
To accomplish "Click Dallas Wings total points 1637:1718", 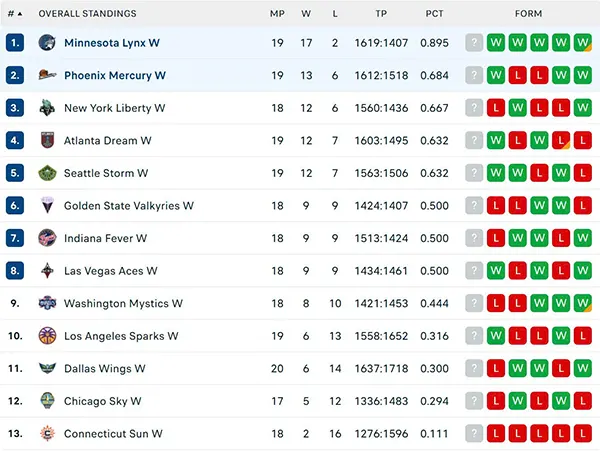I will pos(381,368).
